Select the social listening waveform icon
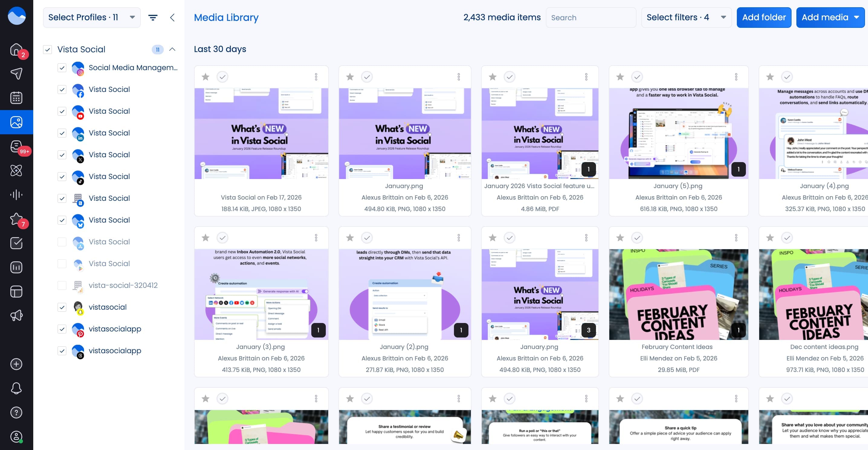868x450 pixels. pyautogui.click(x=16, y=194)
